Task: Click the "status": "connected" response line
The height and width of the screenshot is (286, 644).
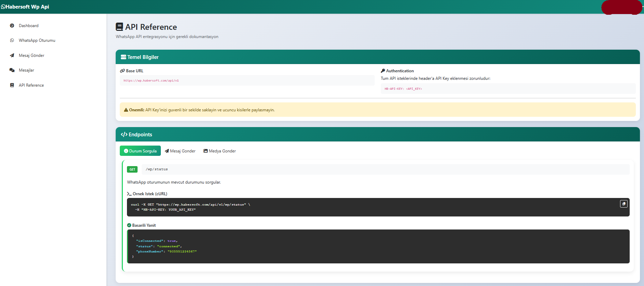Action: pyautogui.click(x=159, y=246)
